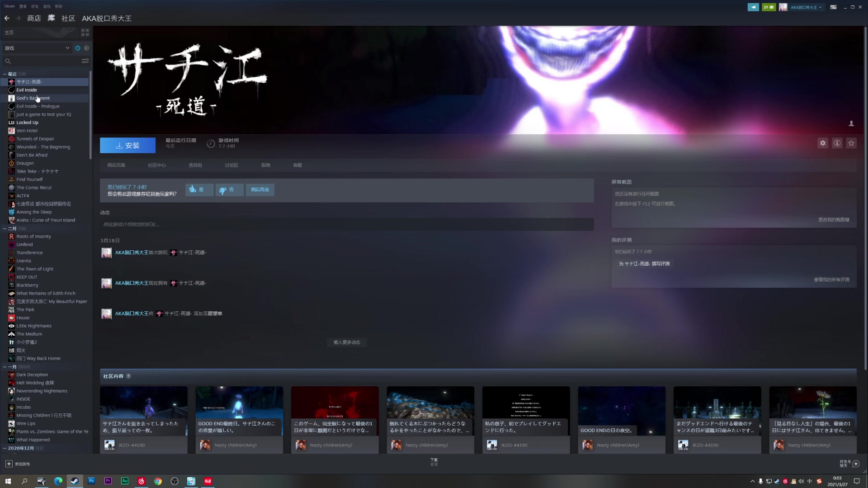Go back with the left arrow

click(x=7, y=18)
